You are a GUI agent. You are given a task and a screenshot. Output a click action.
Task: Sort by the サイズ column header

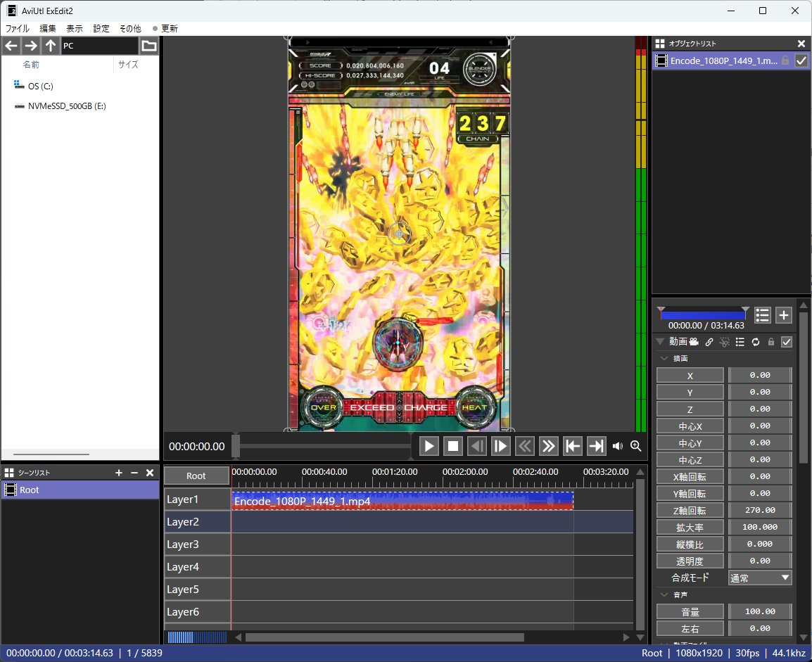coord(128,65)
